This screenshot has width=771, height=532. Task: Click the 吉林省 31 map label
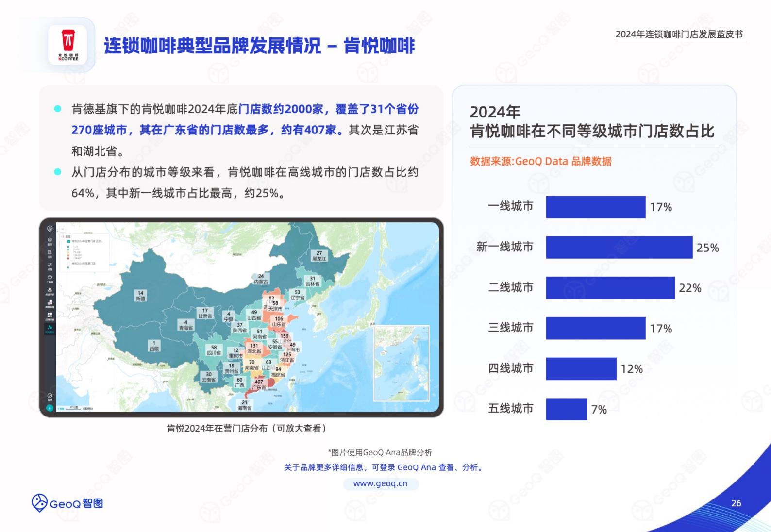(x=313, y=281)
